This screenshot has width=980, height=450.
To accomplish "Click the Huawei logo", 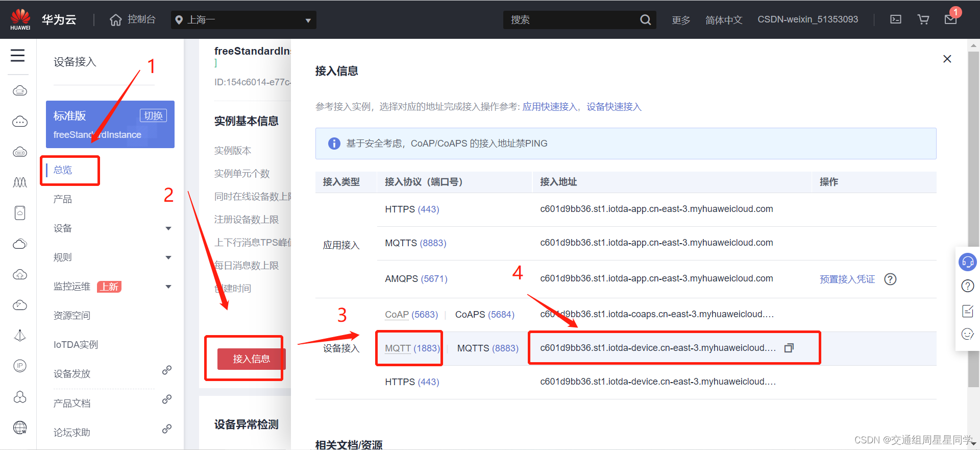I will [x=20, y=19].
